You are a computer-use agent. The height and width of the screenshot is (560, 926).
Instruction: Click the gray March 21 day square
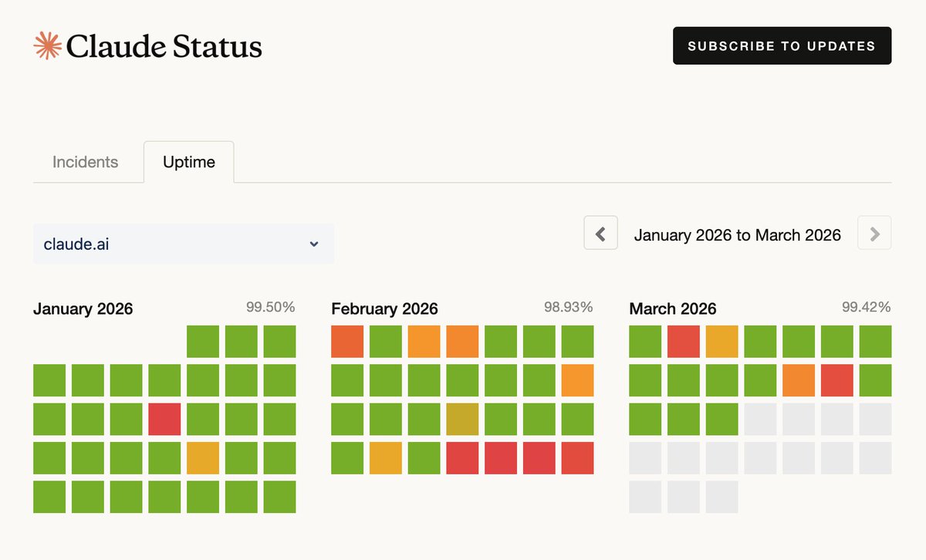pos(875,419)
